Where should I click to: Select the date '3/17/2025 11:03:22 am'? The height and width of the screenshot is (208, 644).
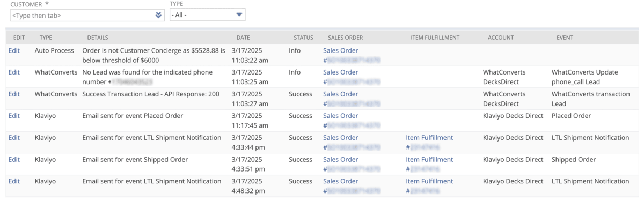tap(250, 55)
